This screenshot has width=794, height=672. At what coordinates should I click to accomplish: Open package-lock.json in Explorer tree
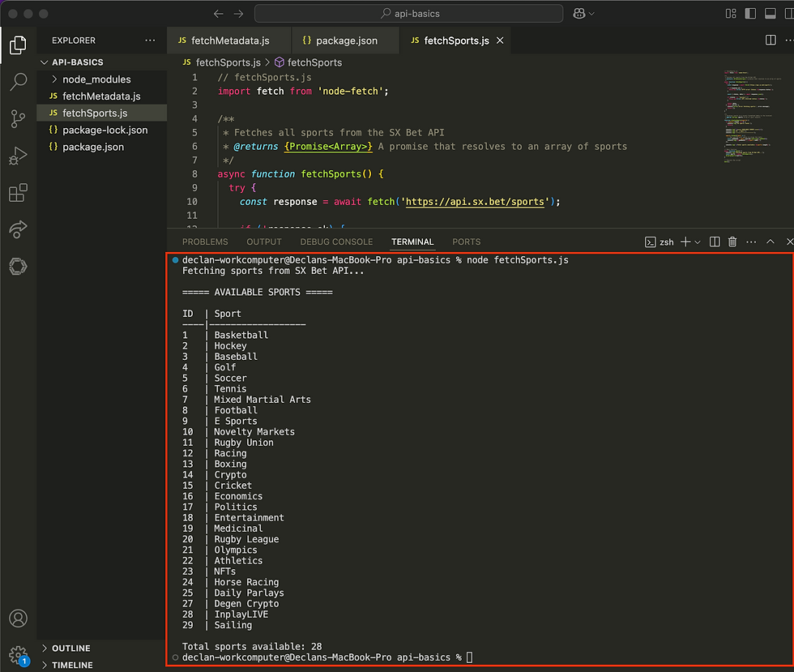(x=102, y=130)
